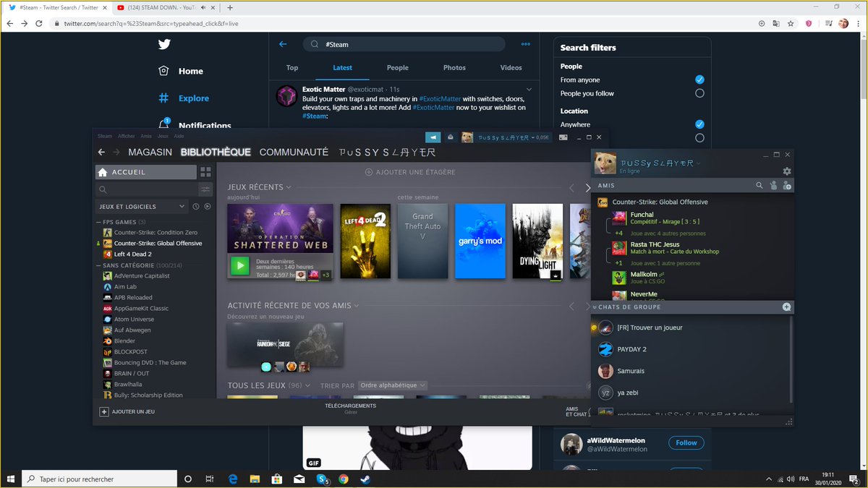Open Garry's Mod game tile
The height and width of the screenshot is (488, 868).
[480, 241]
